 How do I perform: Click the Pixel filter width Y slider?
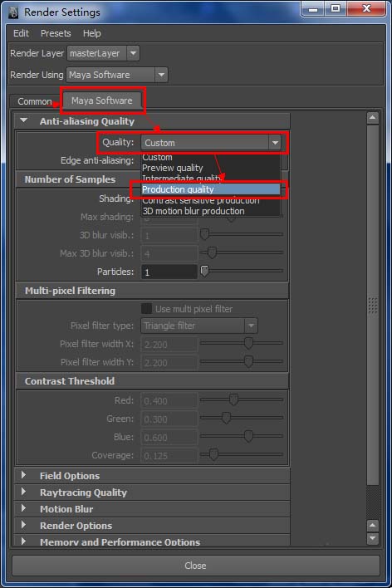pos(242,361)
